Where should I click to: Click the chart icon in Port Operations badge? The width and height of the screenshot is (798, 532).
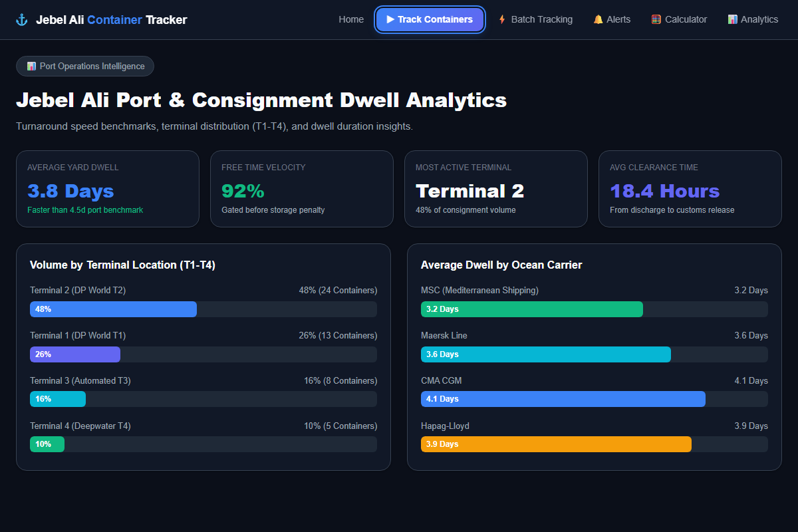[x=31, y=66]
